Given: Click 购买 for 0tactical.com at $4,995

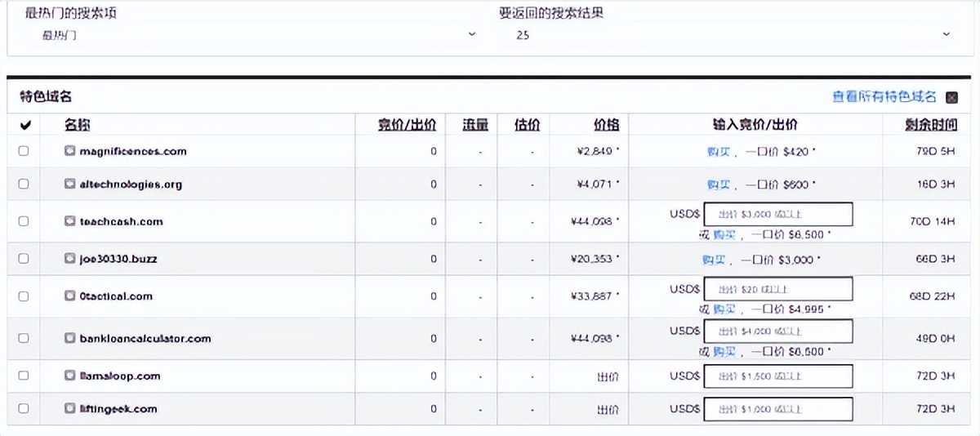Looking at the screenshot, I should coord(724,309).
